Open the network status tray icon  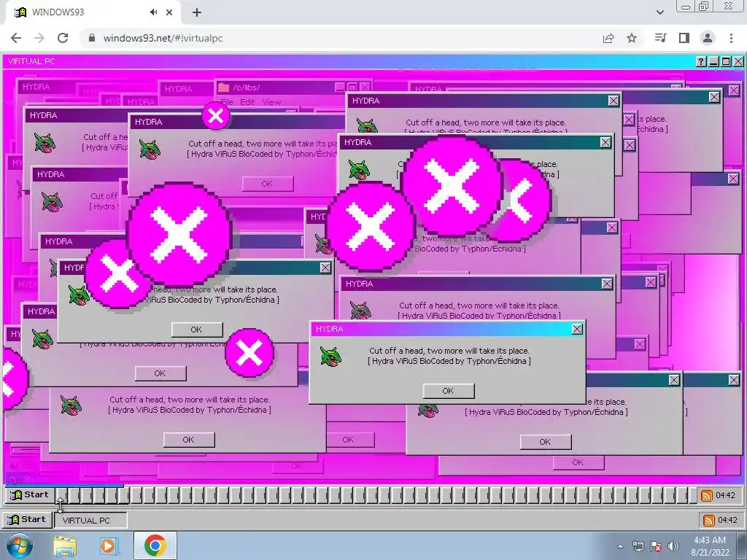pos(638,546)
